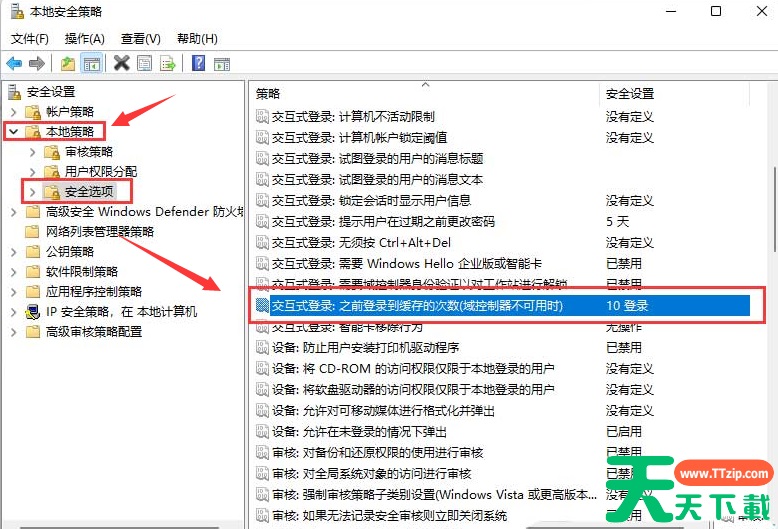778x529 pixels.
Task: Select policy 设备: 防止用户安装打印机驱动程序
Action: (x=365, y=347)
